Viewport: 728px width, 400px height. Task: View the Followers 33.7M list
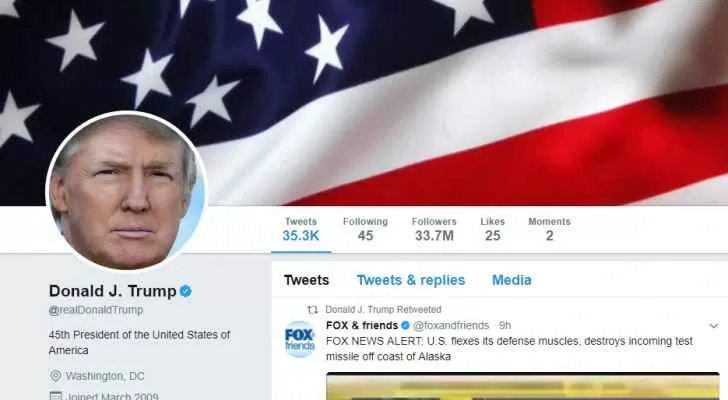pos(434,229)
